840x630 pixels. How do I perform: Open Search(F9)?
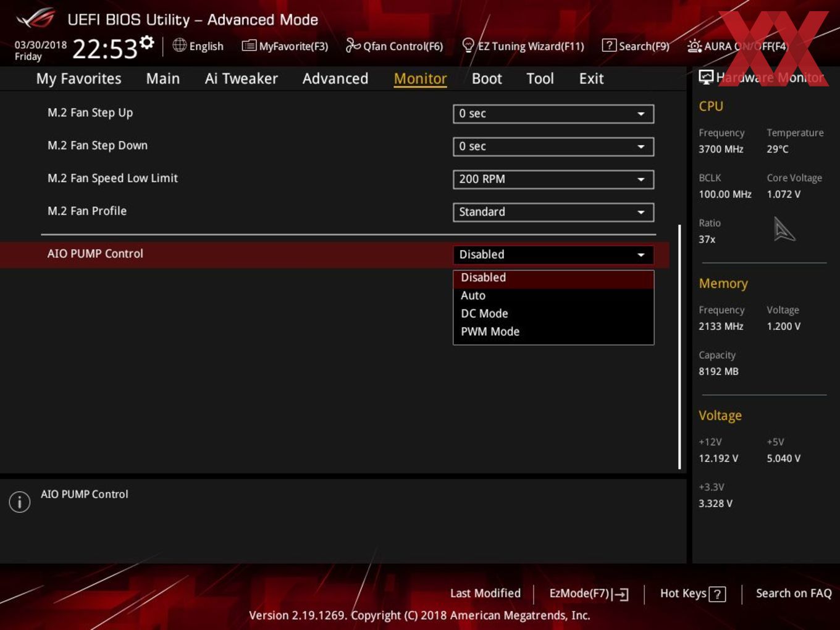tap(636, 46)
